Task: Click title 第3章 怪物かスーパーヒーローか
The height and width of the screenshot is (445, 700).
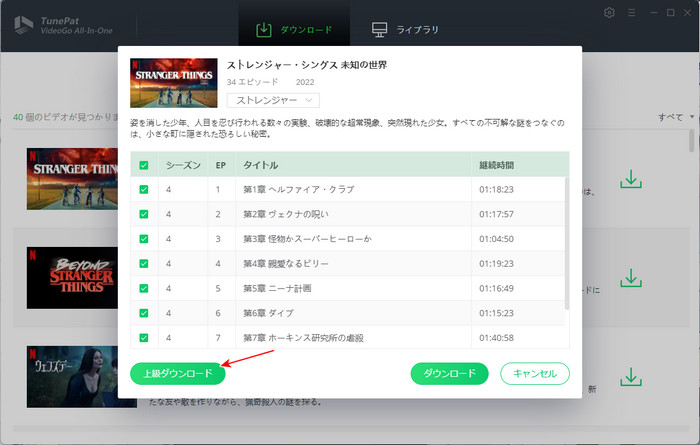Action: [x=307, y=239]
